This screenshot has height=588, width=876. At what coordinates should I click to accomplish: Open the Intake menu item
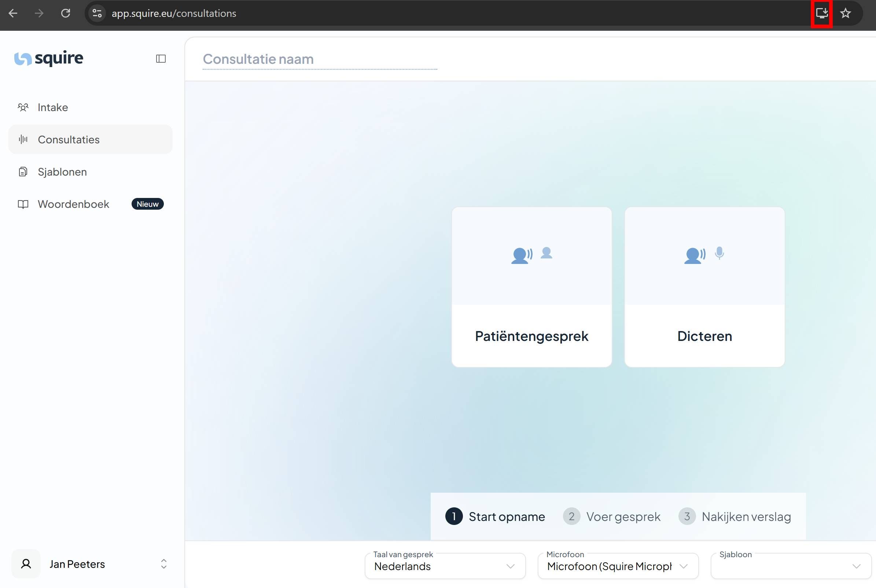click(90, 107)
